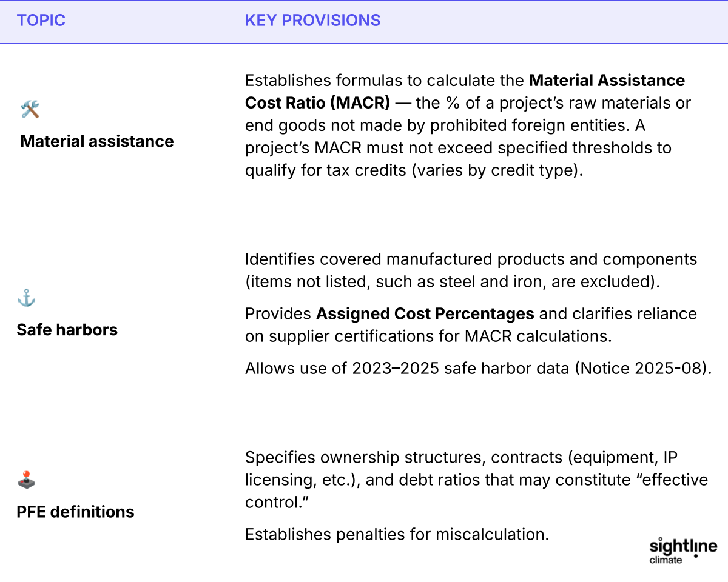Click the sentence about penalties for miscalculation

pos(397,534)
